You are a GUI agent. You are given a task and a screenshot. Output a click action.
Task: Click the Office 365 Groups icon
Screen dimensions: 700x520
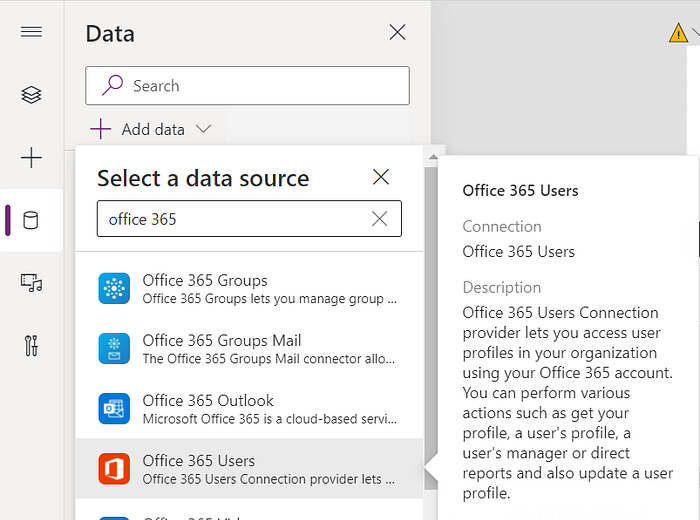click(x=114, y=288)
